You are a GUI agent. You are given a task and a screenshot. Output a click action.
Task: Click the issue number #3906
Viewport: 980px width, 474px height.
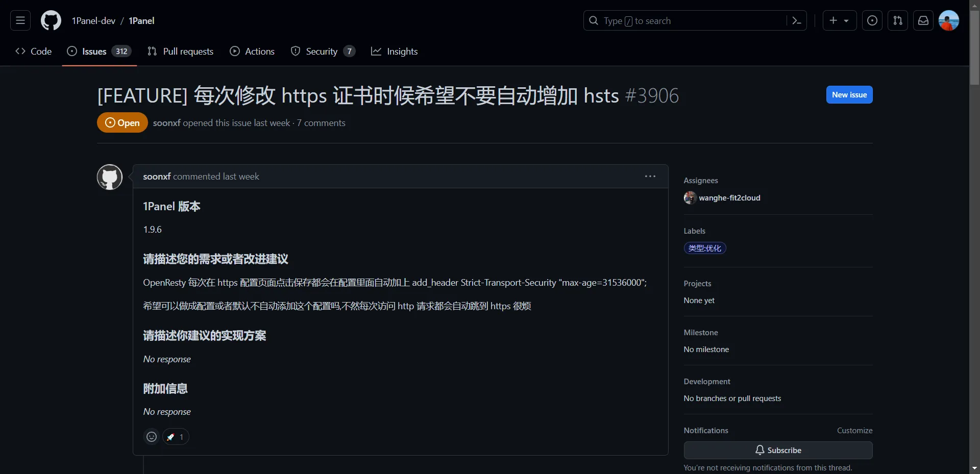(x=652, y=95)
